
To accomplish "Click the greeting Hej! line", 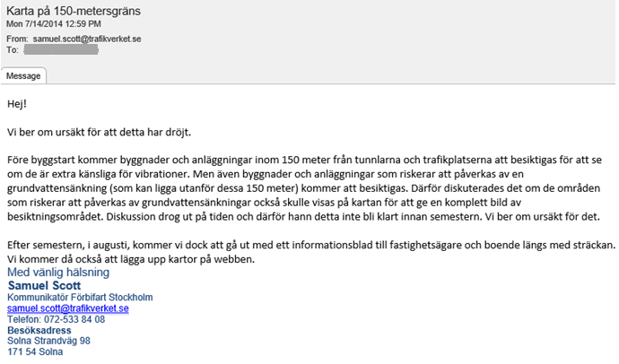I will 17,104.
